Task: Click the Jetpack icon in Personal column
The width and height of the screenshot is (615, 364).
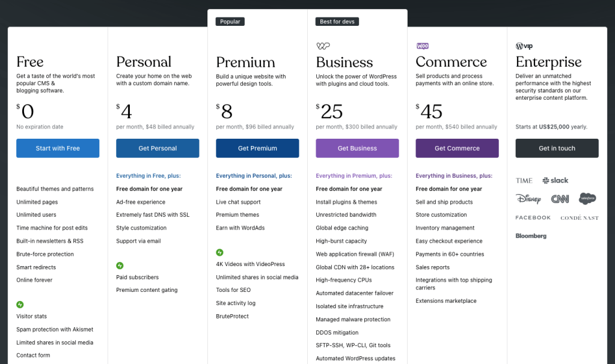Action: pyautogui.click(x=120, y=265)
